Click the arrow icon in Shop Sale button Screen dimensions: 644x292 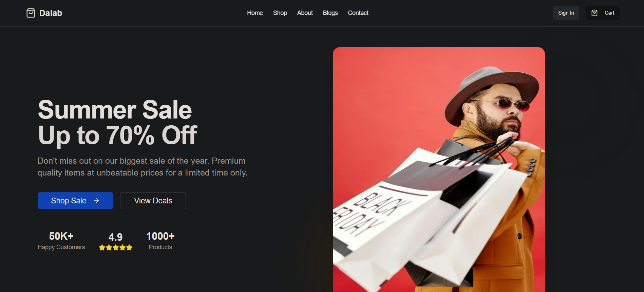tap(96, 201)
